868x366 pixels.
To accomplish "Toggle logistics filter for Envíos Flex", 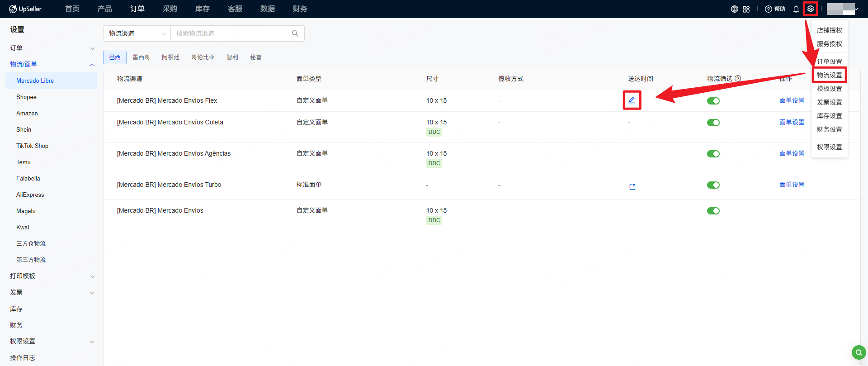I will pyautogui.click(x=713, y=101).
